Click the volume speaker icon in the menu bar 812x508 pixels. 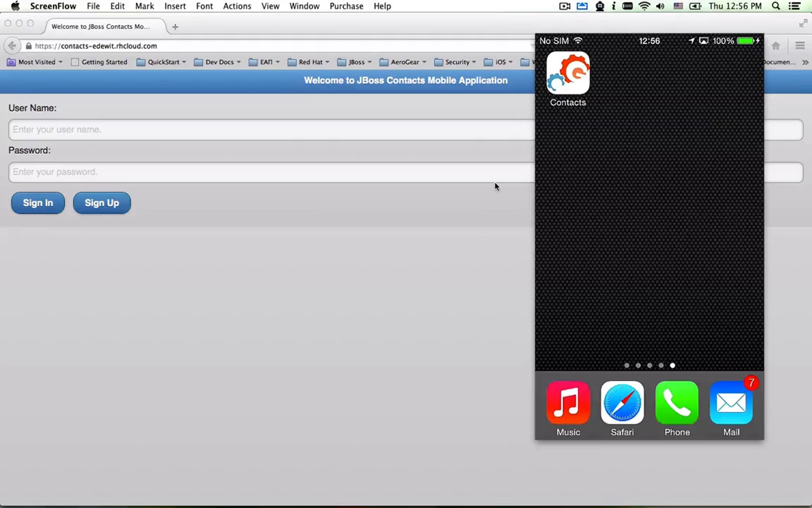coord(660,6)
